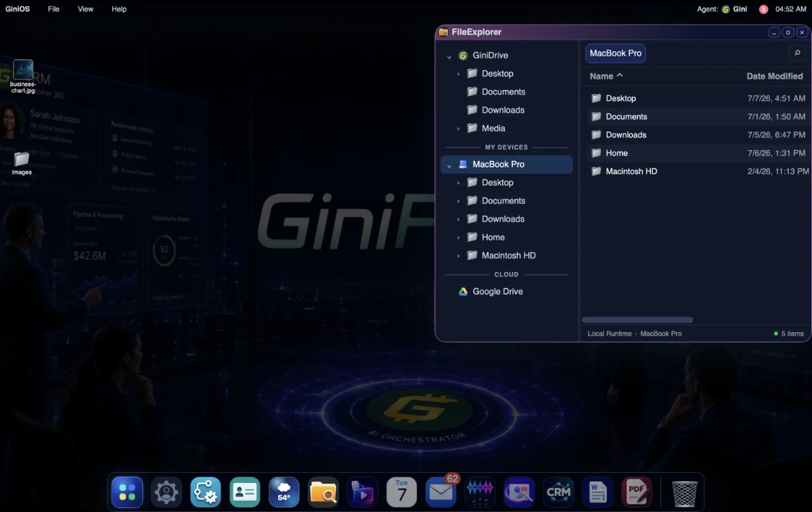Click Local Runtime in the breadcrumb bar
This screenshot has height=512, width=812.
(609, 333)
